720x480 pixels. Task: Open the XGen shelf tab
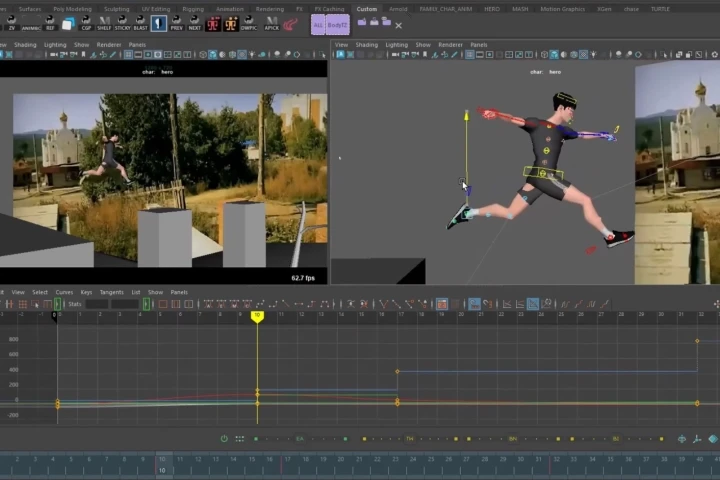(604, 9)
